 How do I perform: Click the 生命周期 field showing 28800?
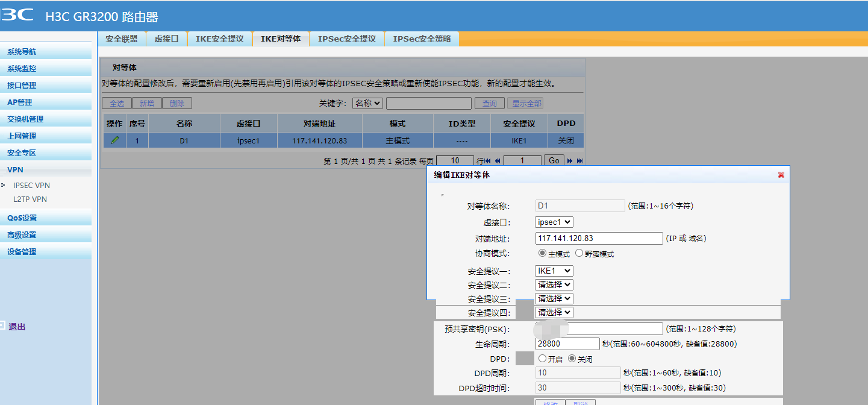[x=567, y=344]
